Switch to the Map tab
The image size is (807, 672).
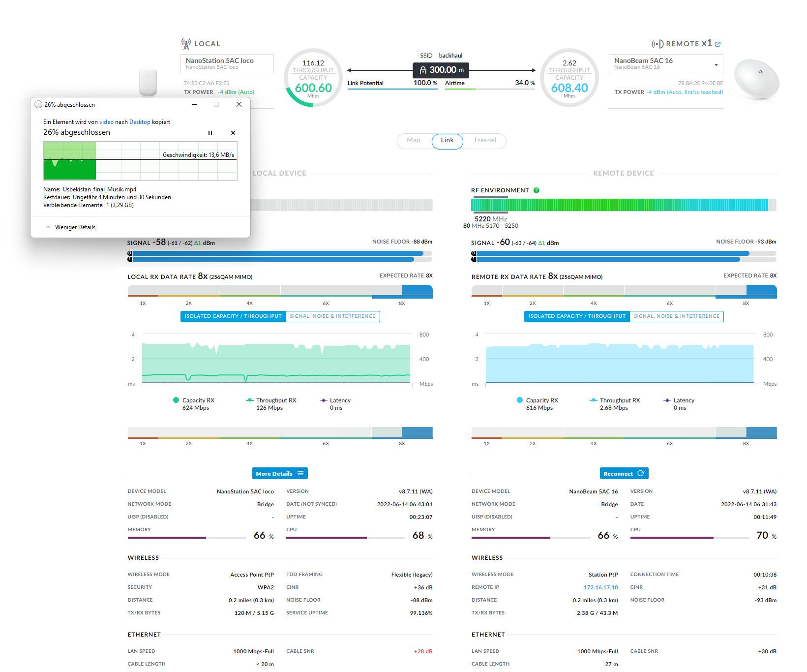pyautogui.click(x=414, y=141)
